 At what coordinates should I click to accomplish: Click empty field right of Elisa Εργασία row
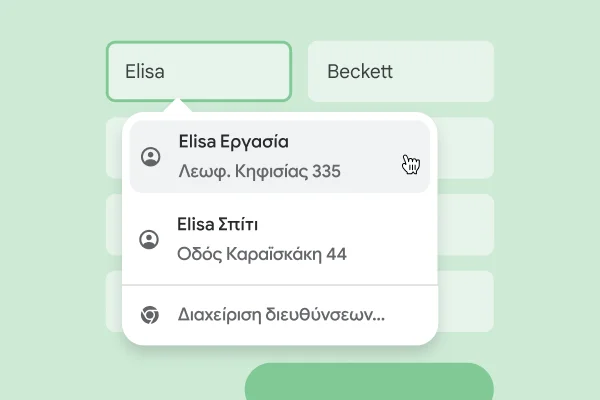click(466, 149)
